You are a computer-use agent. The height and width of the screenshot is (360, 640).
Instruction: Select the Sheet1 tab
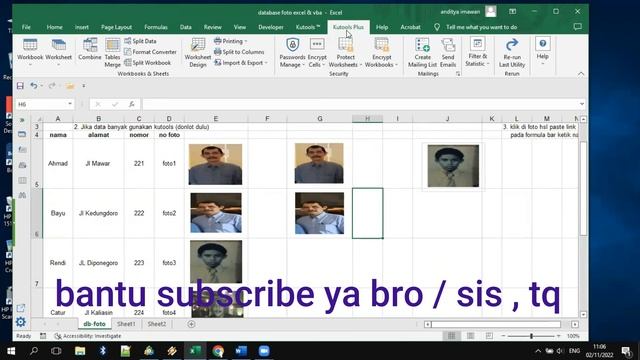pos(126,324)
